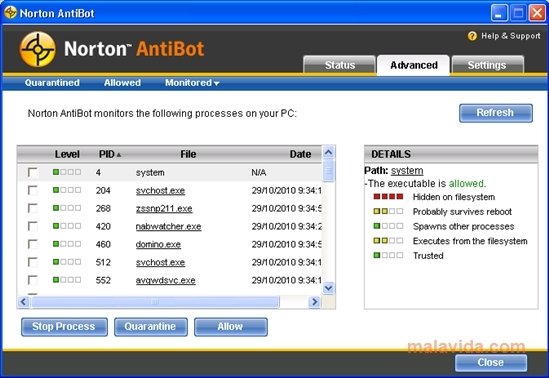
Task: Tick the avgwdsvc.exe checkbox
Action: tap(33, 280)
